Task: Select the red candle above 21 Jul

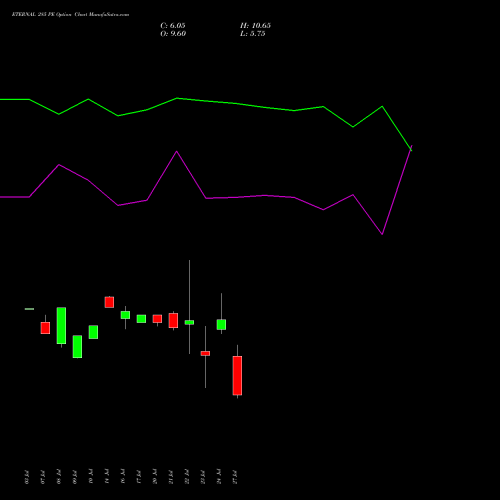Action: pos(173,320)
